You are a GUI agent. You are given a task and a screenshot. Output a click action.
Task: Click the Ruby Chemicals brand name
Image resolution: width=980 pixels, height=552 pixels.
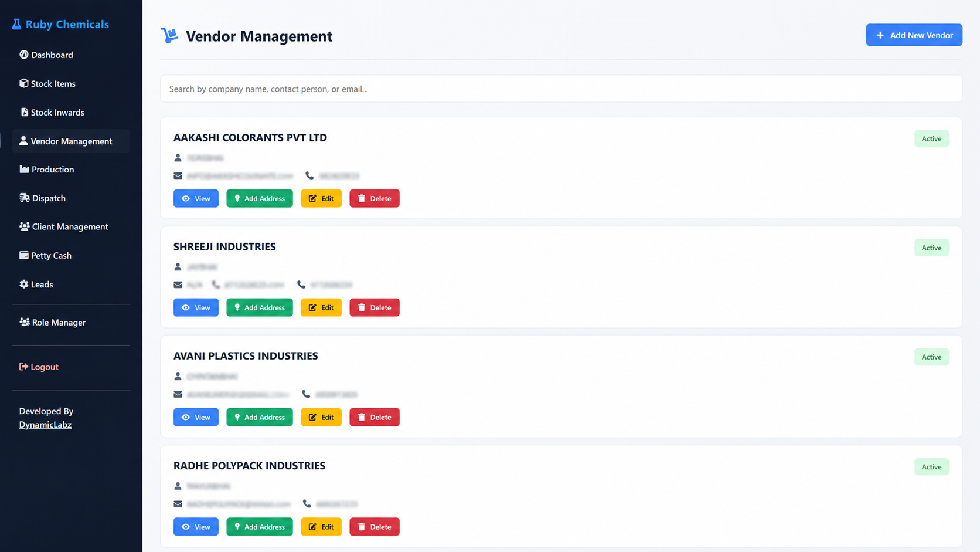(x=67, y=24)
